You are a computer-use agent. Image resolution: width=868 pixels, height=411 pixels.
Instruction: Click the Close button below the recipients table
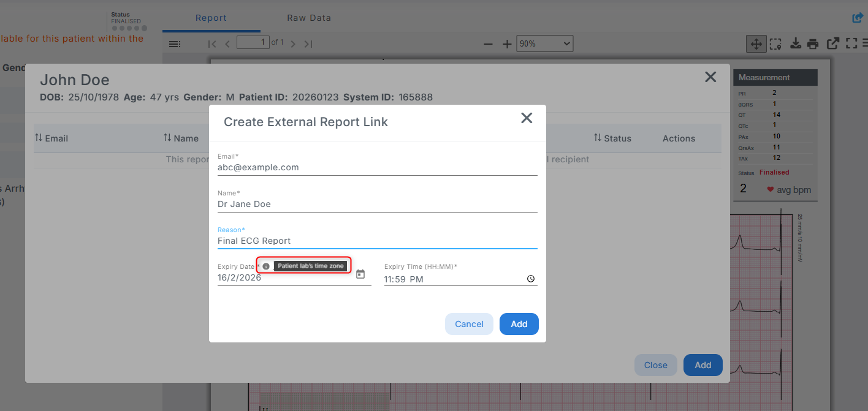tap(655, 364)
